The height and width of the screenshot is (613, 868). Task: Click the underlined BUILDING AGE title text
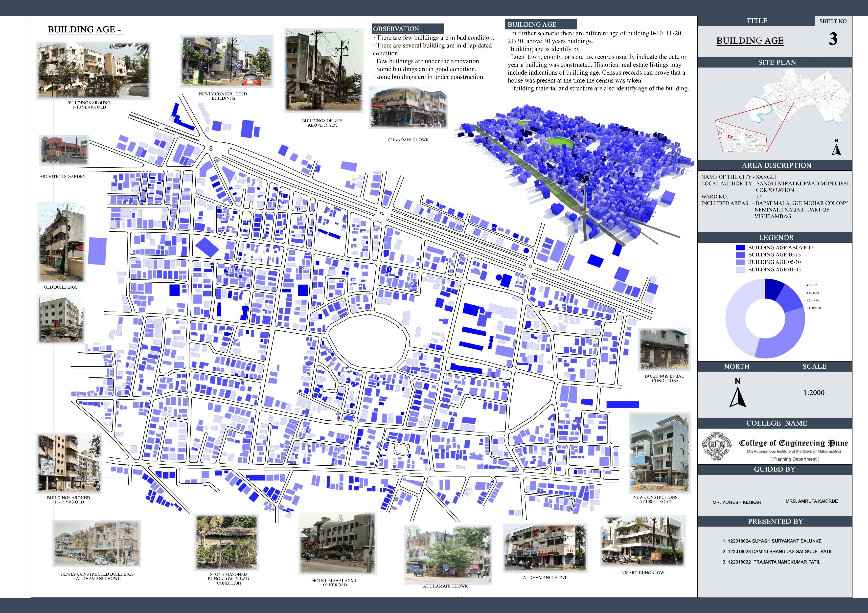click(750, 41)
